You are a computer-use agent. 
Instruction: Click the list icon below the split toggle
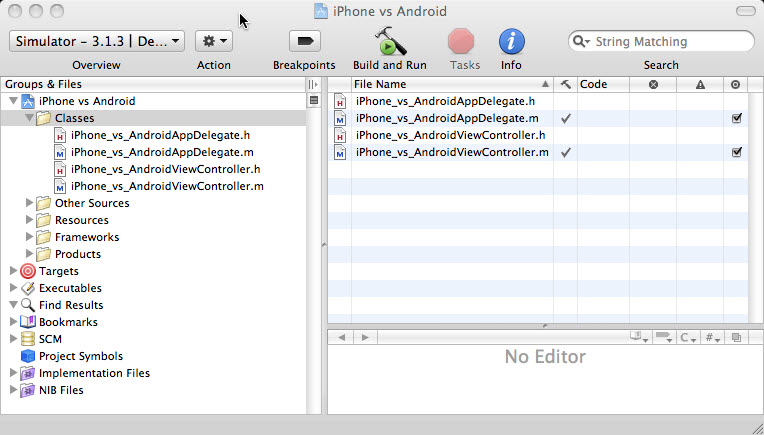click(x=314, y=100)
